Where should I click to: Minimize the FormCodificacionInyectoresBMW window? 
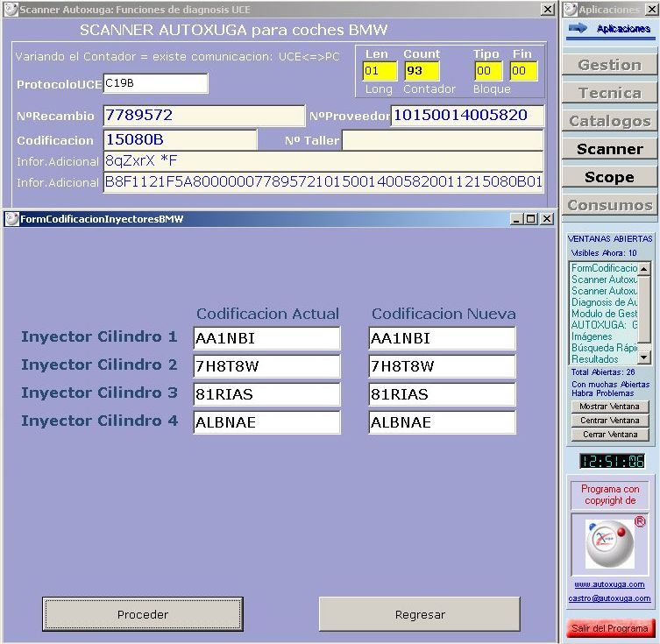[517, 219]
